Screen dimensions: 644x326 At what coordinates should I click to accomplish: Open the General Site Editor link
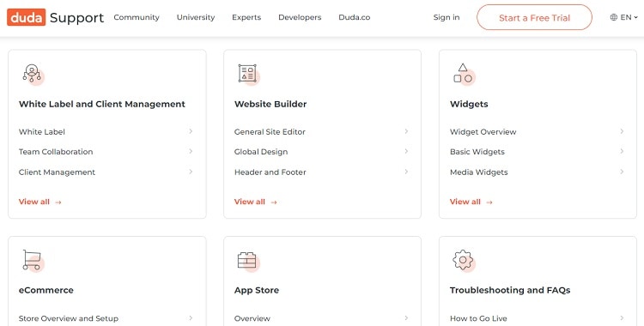click(270, 132)
